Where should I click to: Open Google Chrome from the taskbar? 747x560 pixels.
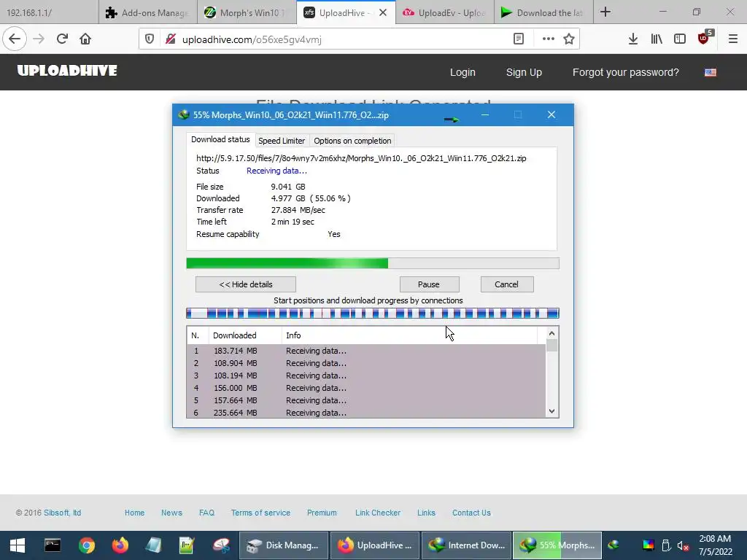point(87,545)
